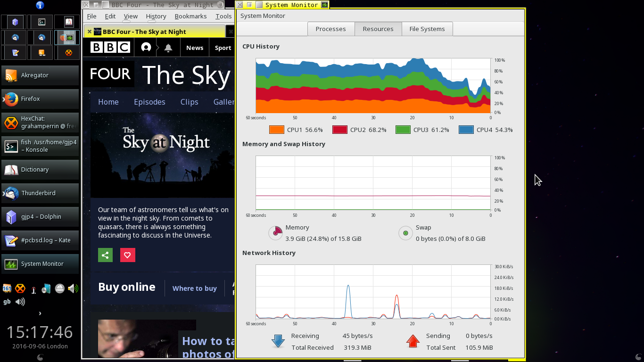Click the BBC logo in the header
This screenshot has width=644, height=362.
pyautogui.click(x=110, y=48)
